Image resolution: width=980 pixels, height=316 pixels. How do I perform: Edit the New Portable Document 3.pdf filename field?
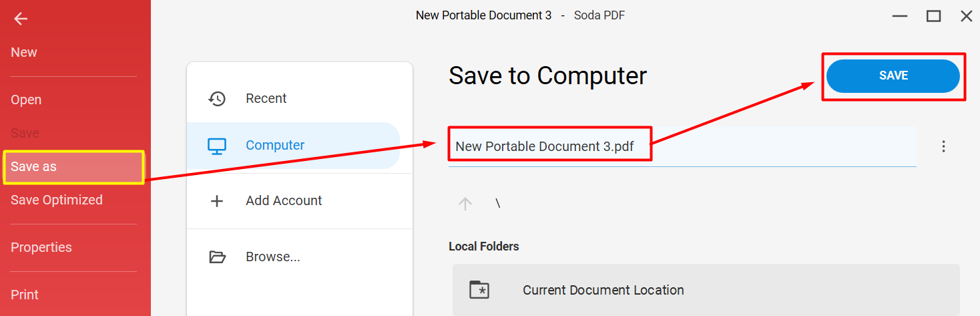[682, 146]
